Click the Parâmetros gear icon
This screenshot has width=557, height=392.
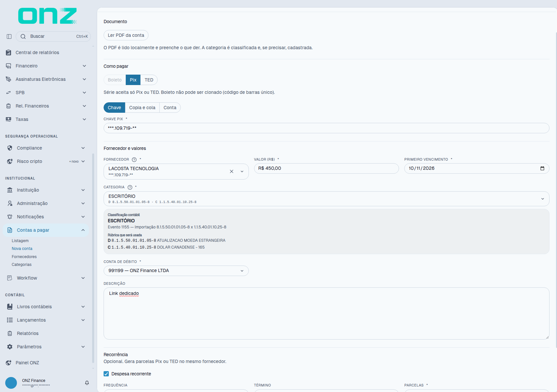(10, 347)
